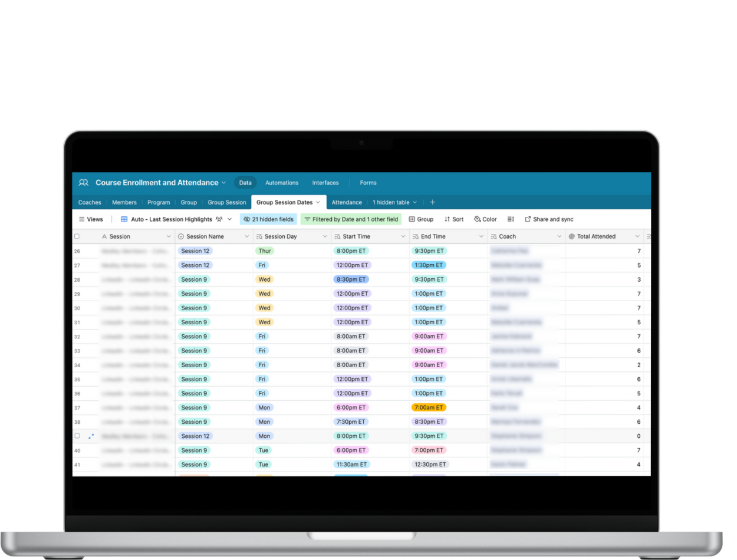This screenshot has height=560, width=737.
Task: Check the checkbox on the hovered Session 12 Mon row
Action: [x=77, y=436]
